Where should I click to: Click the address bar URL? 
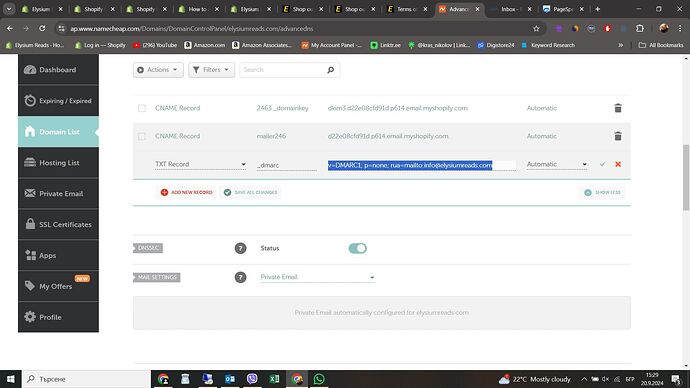(x=192, y=29)
